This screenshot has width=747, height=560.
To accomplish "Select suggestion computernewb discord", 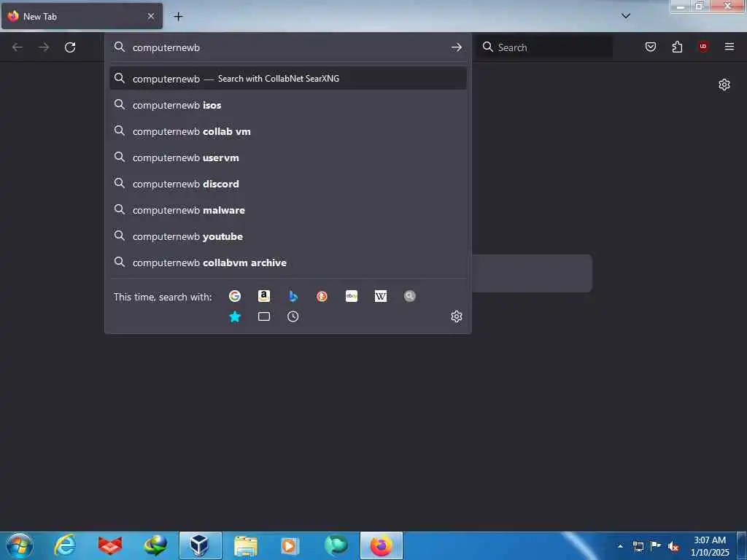I will tap(287, 183).
